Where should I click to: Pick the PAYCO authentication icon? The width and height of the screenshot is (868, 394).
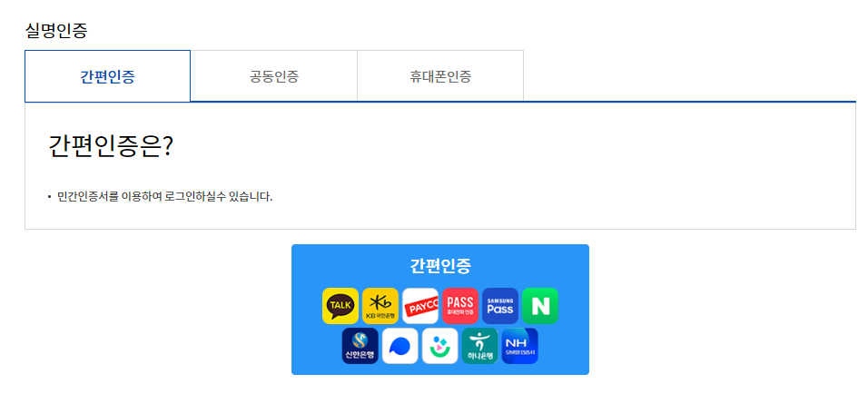coord(420,306)
